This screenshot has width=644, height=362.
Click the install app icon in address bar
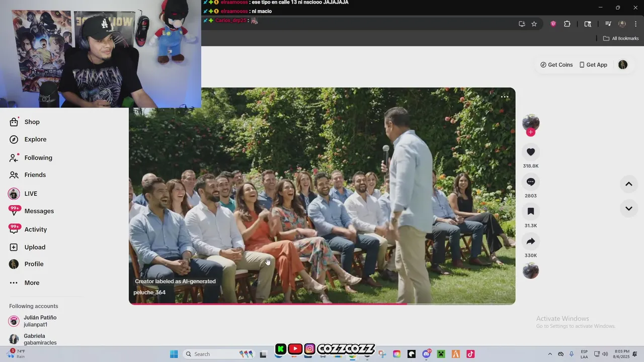[x=522, y=24]
